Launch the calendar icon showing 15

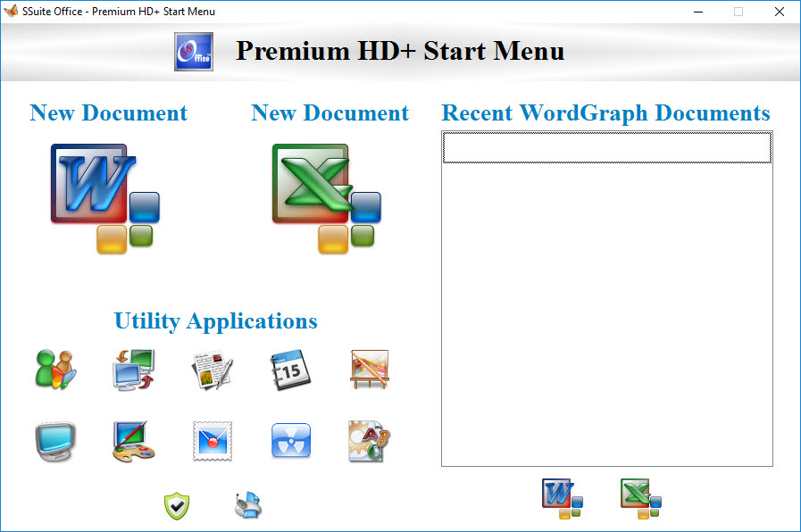point(290,370)
